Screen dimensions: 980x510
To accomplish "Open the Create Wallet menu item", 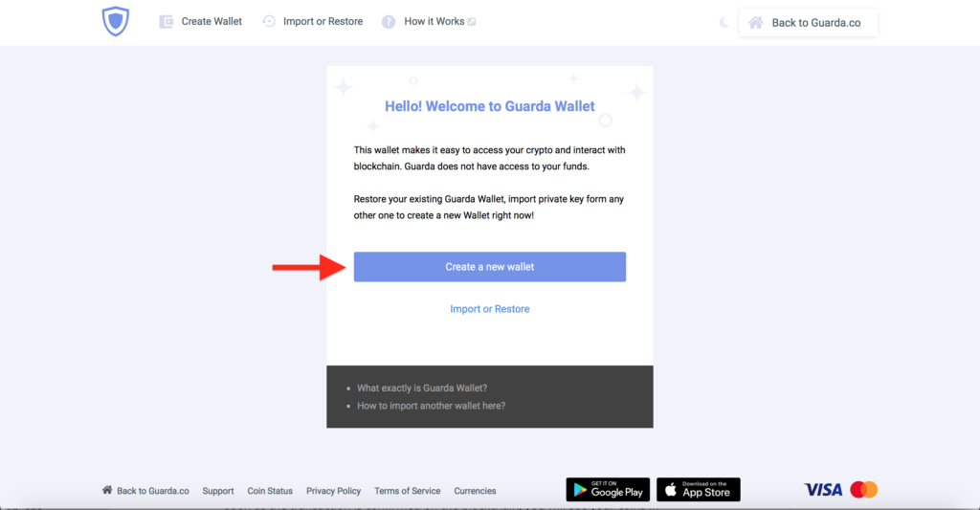I will [212, 21].
